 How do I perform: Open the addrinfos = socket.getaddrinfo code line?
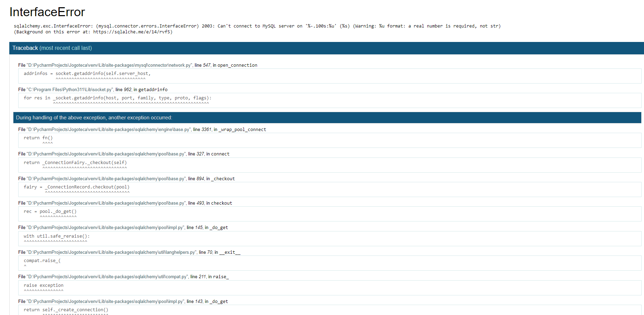click(330, 76)
